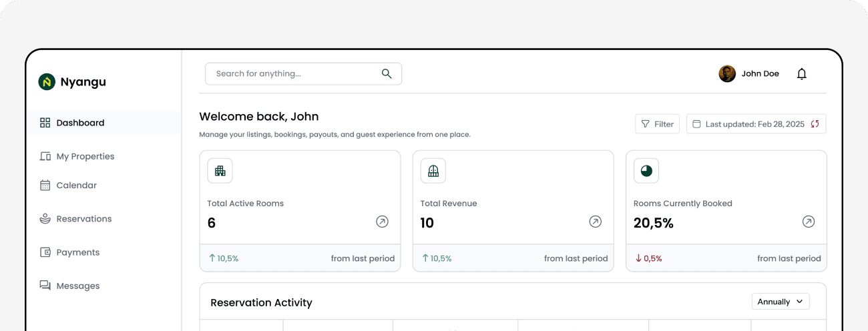Open the Payments section
The image size is (868, 331).
coord(77,252)
